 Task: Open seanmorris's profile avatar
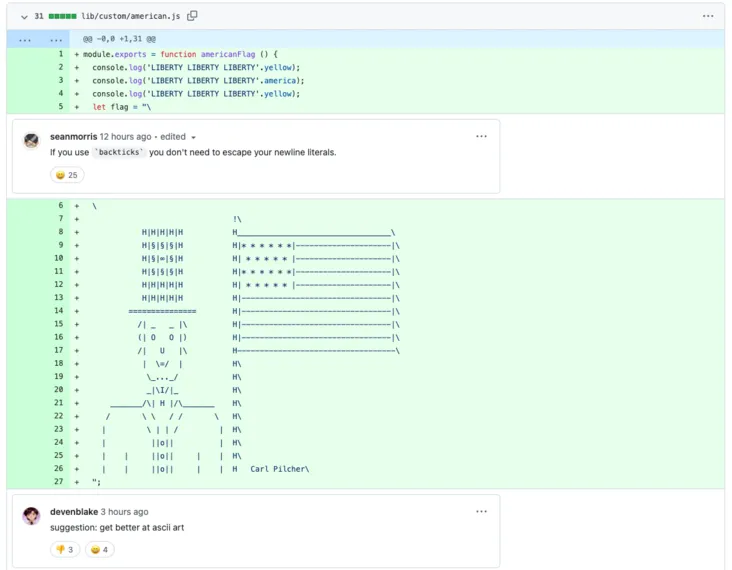point(32,140)
